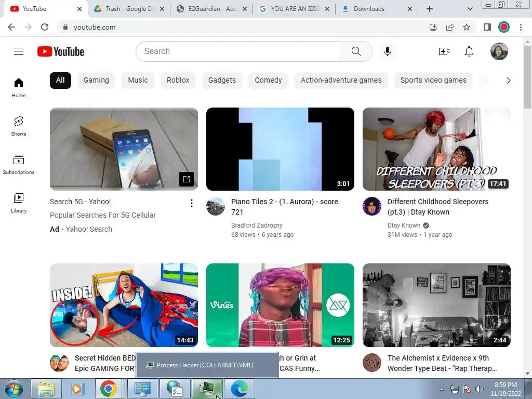Open Subscriptions from the sidebar

click(19, 164)
